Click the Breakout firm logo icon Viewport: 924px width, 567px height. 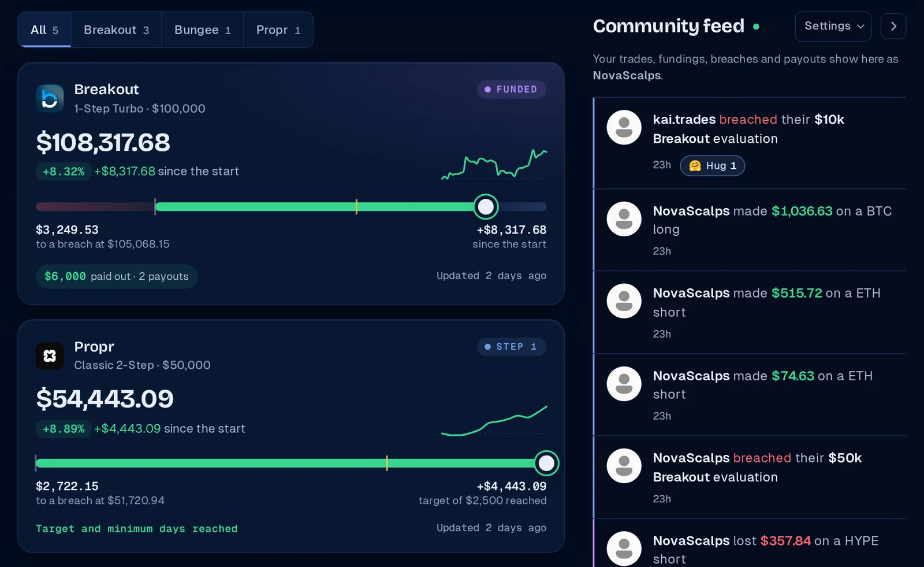(50, 99)
